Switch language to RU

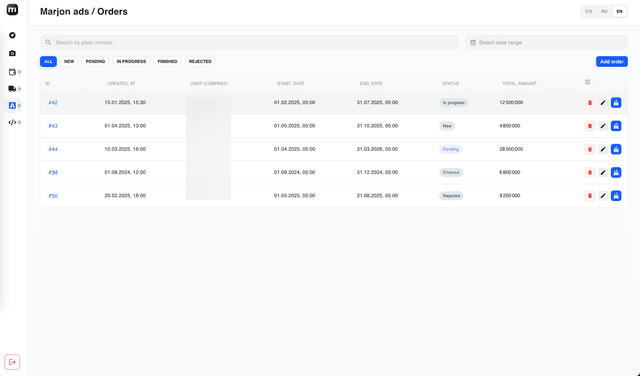coord(604,11)
